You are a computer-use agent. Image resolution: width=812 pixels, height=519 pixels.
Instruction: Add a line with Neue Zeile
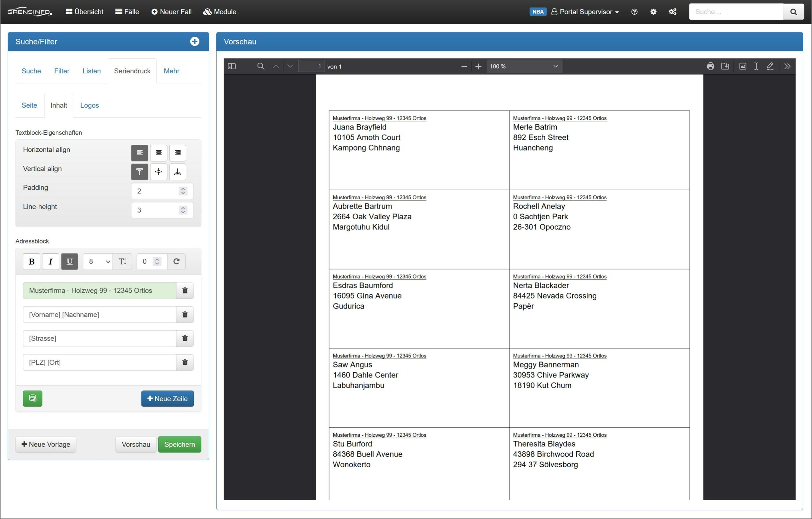tap(167, 398)
